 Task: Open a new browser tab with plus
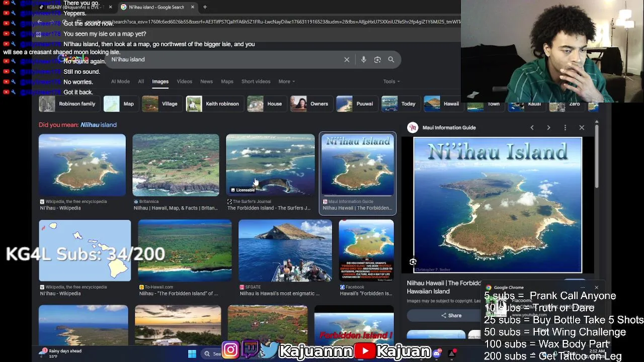pos(205,7)
